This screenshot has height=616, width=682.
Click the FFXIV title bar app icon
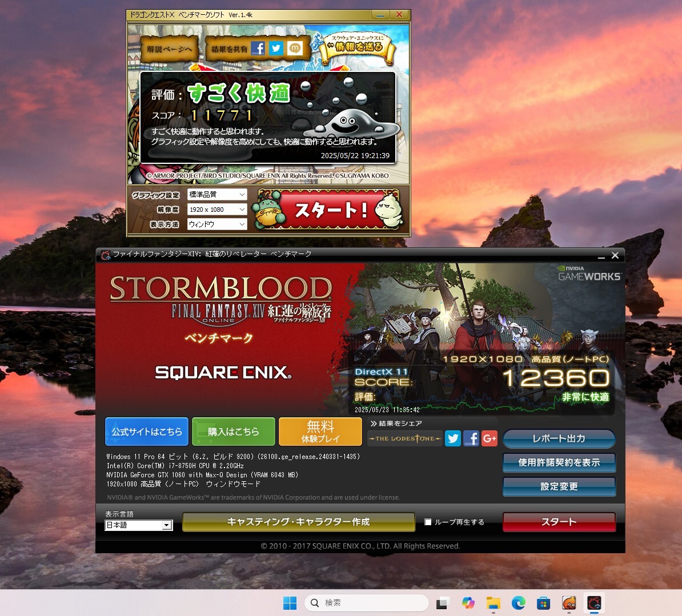pyautogui.click(x=105, y=254)
